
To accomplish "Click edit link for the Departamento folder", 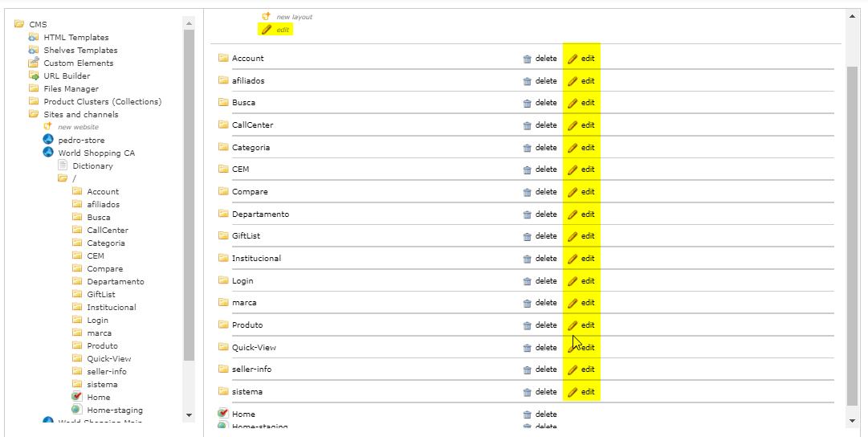I will pyautogui.click(x=588, y=214).
